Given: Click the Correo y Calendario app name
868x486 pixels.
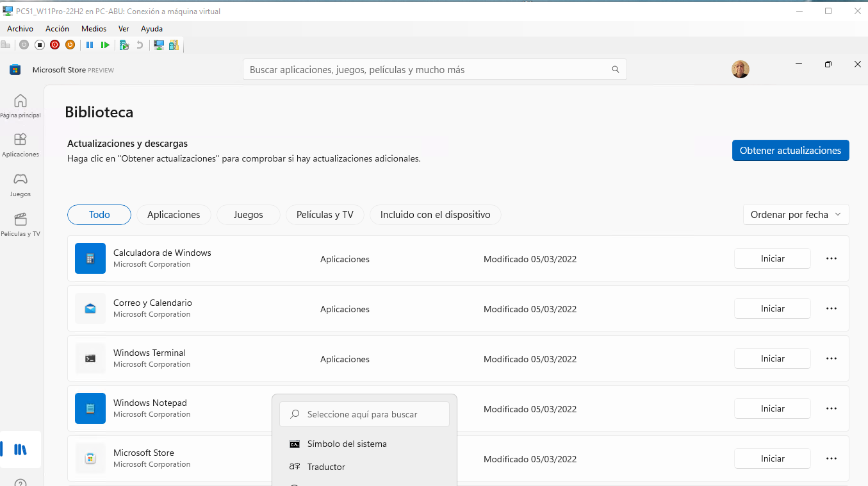Looking at the screenshot, I should point(152,303).
